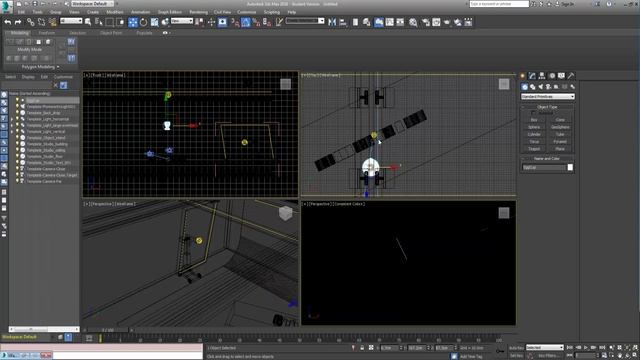
Task: Open the Utilities command panel tab
Action: (571, 76)
